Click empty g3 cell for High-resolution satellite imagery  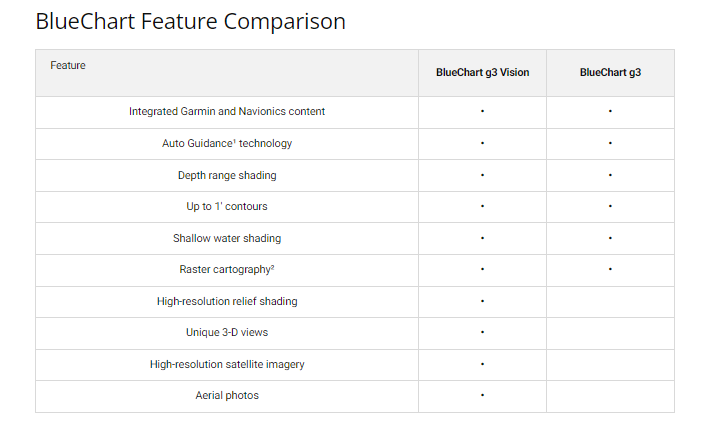[x=610, y=365]
